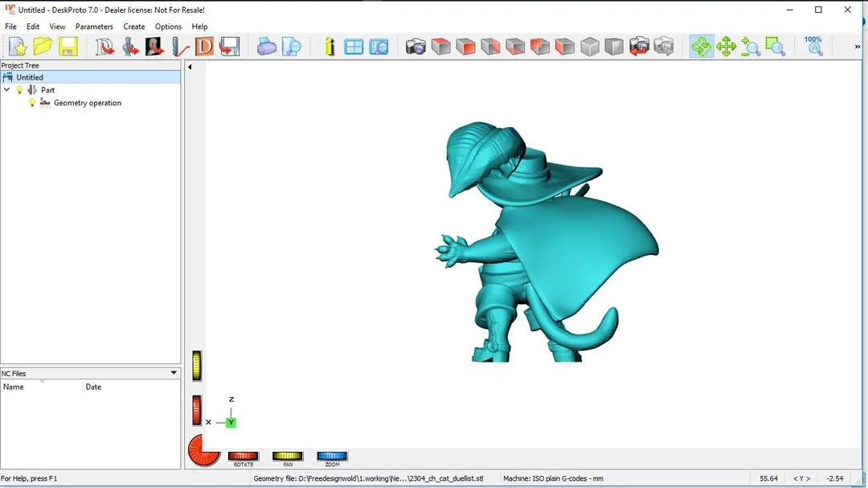Click the yellow PAN thumbwheel at the bottom
This screenshot has width=868, height=488.
[287, 456]
